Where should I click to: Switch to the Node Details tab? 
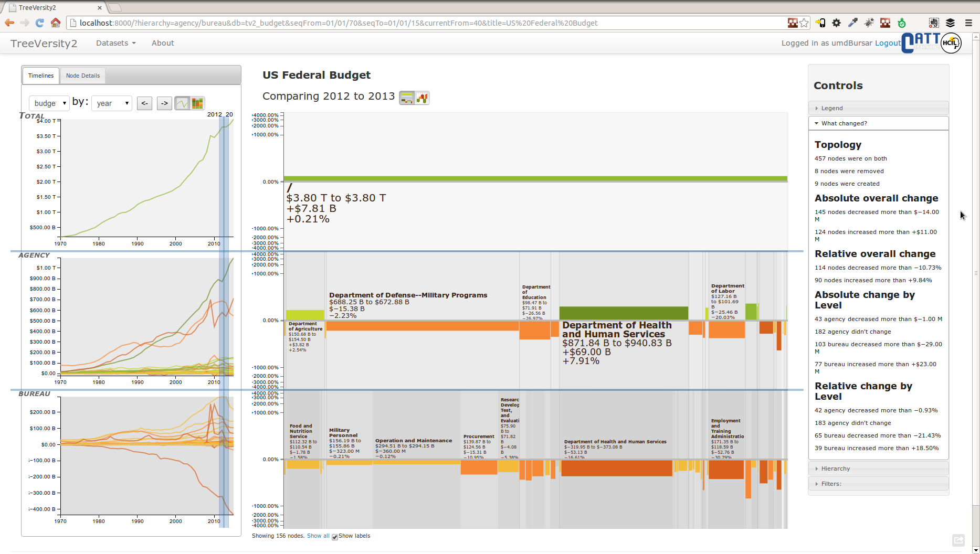[x=82, y=76]
